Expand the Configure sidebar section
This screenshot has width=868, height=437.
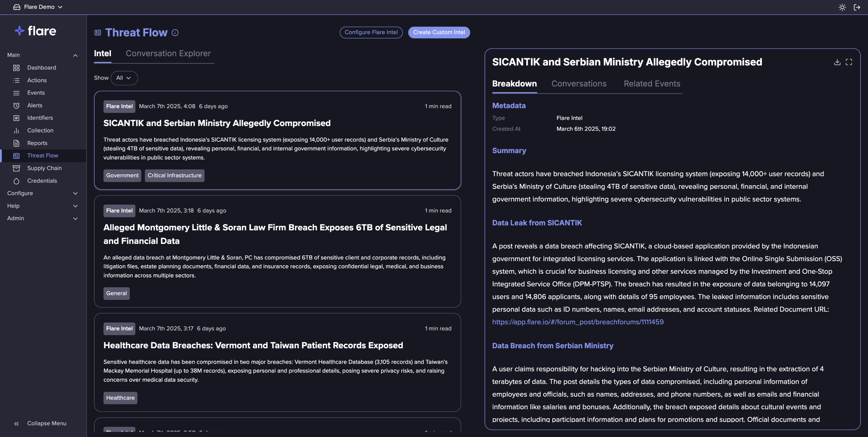(x=42, y=193)
